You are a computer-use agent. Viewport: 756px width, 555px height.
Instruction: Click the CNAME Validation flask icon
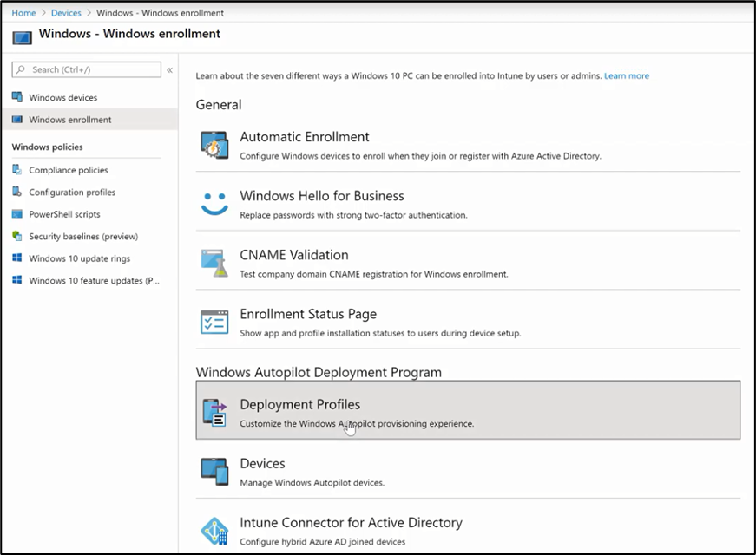(214, 263)
